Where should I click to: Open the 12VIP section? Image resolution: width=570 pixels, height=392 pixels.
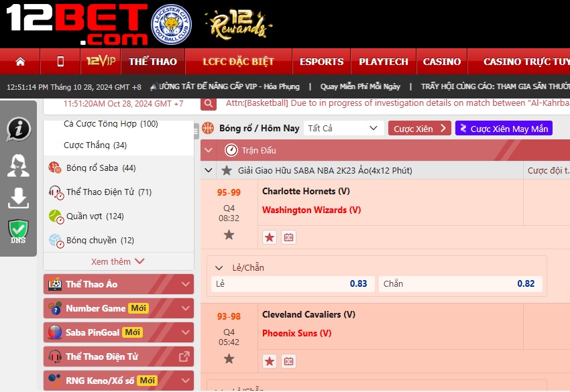(101, 61)
